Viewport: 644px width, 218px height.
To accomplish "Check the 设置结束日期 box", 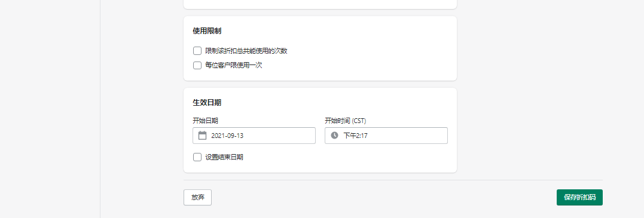I will (x=197, y=157).
